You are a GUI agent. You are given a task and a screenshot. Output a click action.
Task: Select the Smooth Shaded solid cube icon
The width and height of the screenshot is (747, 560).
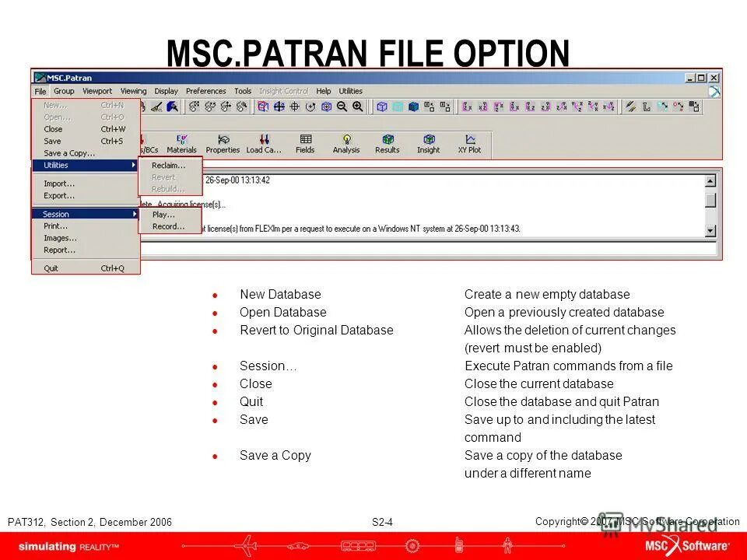click(x=413, y=107)
